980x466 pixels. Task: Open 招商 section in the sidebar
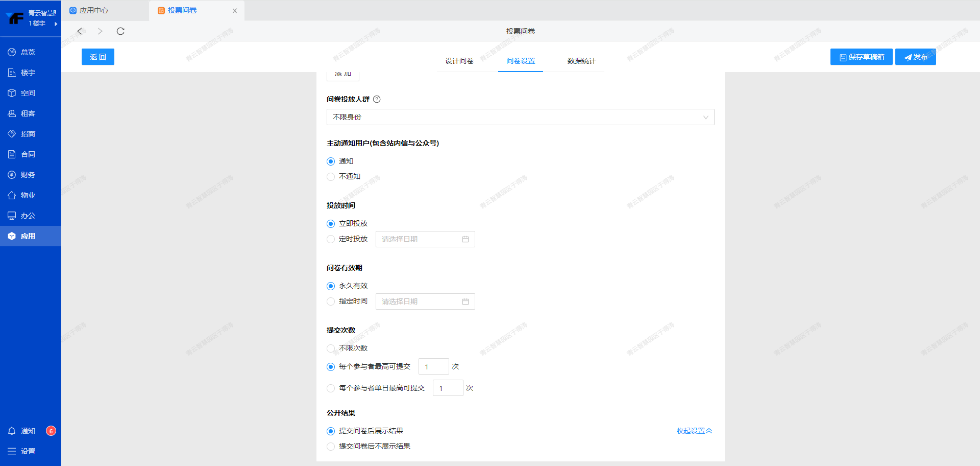pos(28,134)
